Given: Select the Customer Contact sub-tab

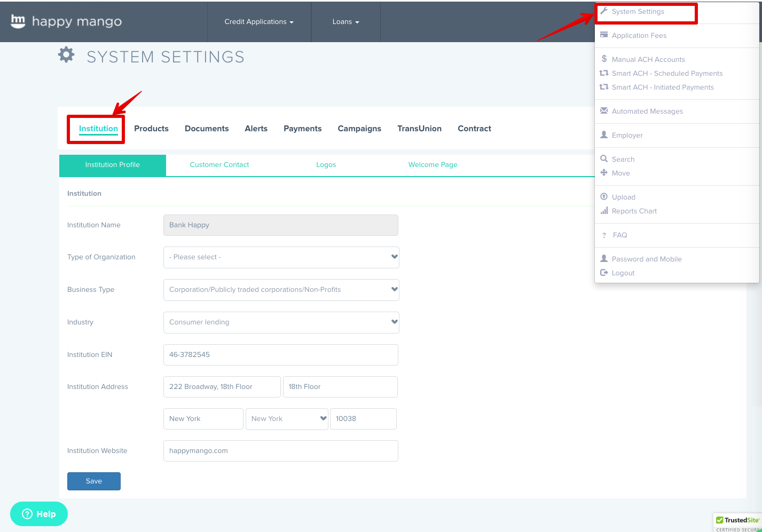Looking at the screenshot, I should (219, 165).
